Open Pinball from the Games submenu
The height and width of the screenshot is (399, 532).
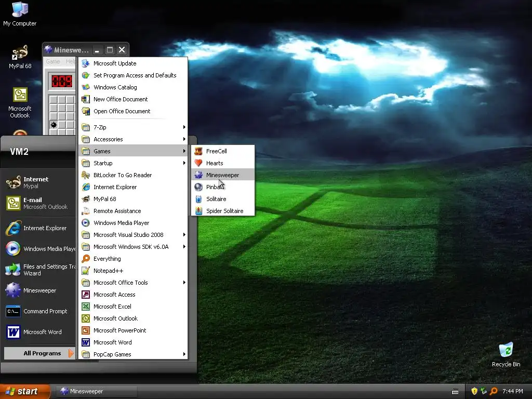coord(222,187)
